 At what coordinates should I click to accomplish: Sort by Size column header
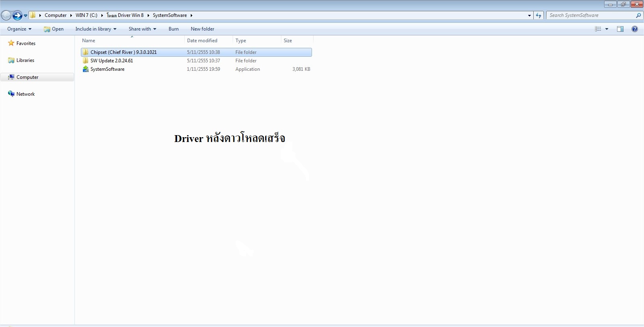pyautogui.click(x=297, y=41)
